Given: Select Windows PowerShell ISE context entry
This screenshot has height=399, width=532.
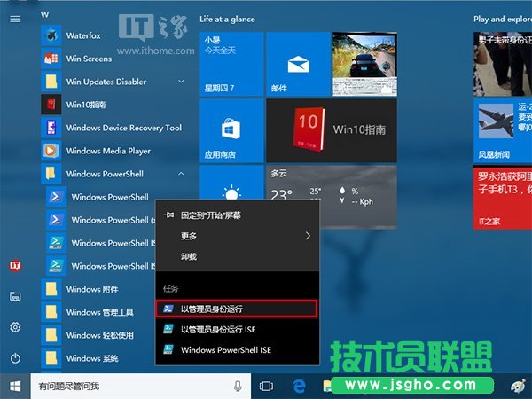Looking at the screenshot, I should pyautogui.click(x=237, y=350).
